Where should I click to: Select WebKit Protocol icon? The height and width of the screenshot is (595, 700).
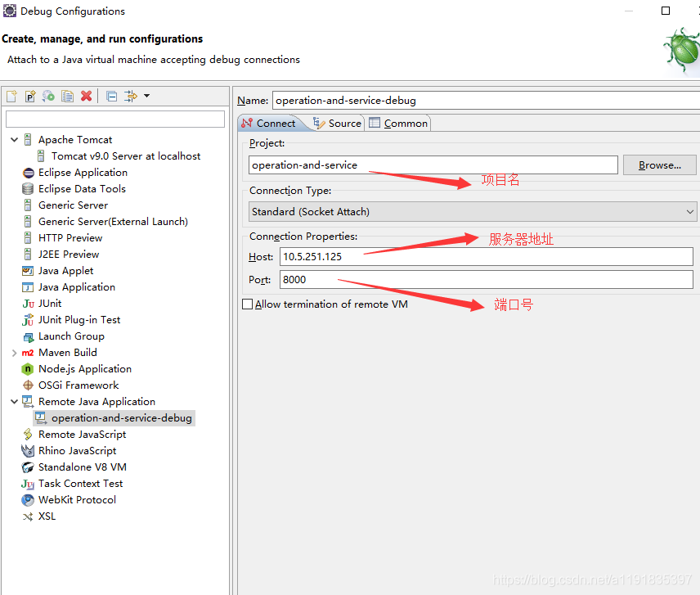pyautogui.click(x=28, y=500)
